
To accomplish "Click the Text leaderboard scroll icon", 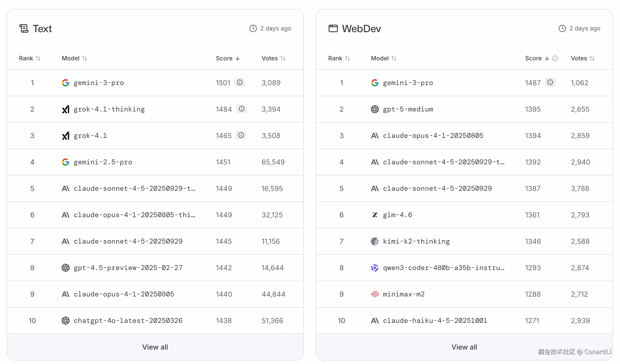I will (x=24, y=29).
